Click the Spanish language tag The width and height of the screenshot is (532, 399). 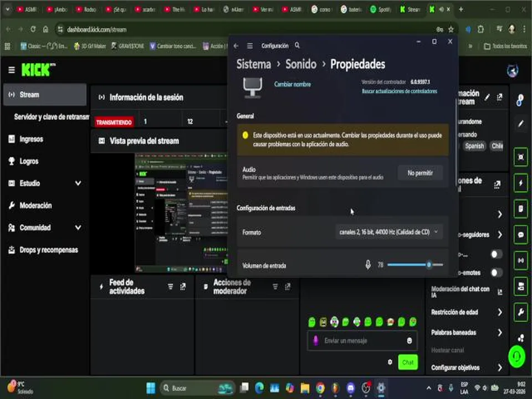(474, 146)
